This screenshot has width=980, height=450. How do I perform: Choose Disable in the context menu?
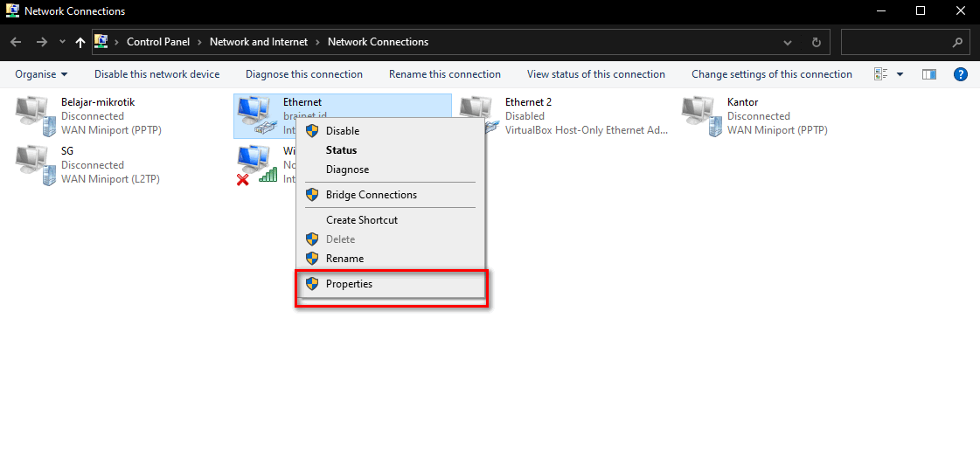[342, 131]
